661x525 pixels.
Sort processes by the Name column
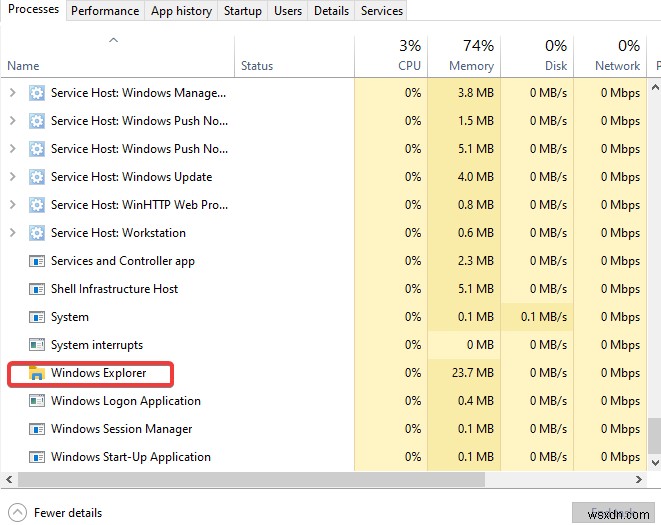(118, 57)
